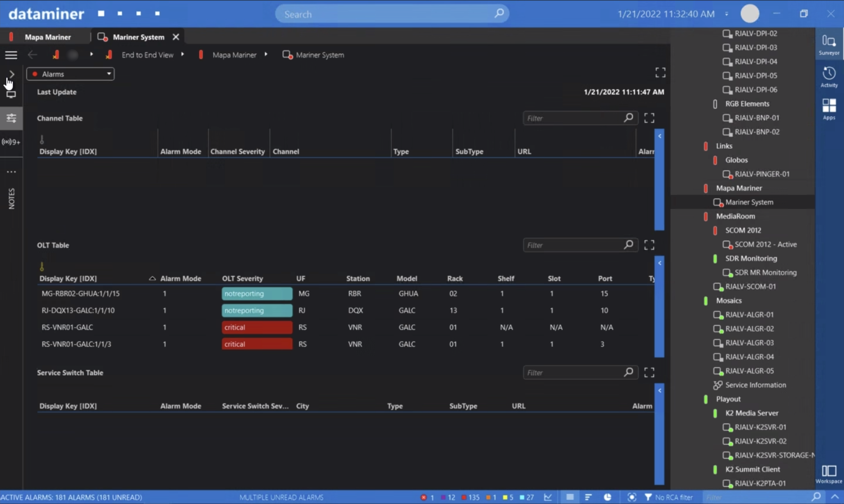Select the critical severity of RS-VNR01-GALC:1/1/3
Image resolution: width=844 pixels, height=504 pixels.
pos(257,344)
